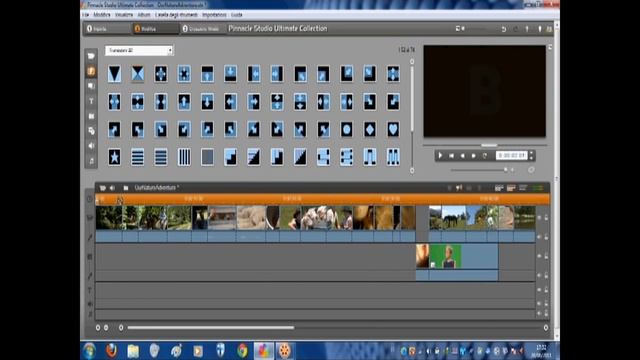Switch to the 1 Importa tab
This screenshot has width=640, height=360.
[107, 29]
